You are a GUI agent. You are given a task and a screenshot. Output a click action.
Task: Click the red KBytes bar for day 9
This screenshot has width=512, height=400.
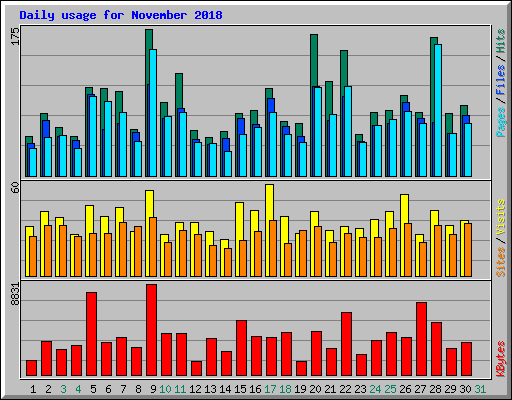pos(151,330)
